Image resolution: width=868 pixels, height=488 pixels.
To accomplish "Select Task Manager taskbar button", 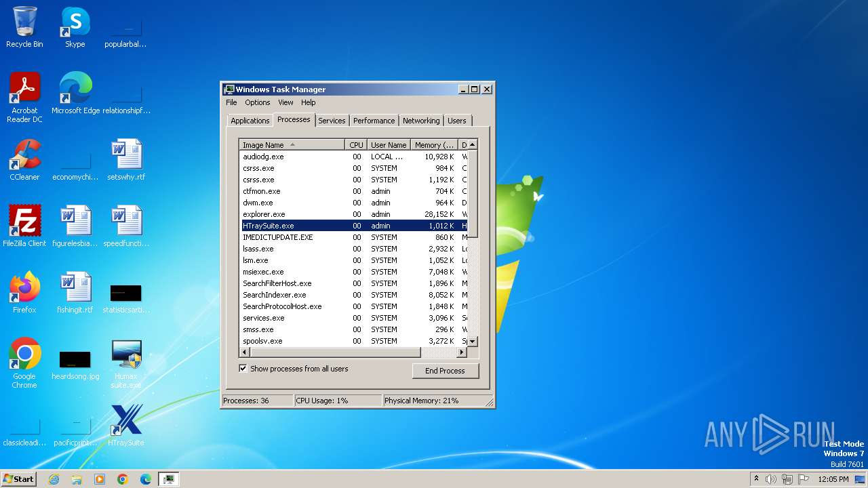I will click(x=168, y=479).
